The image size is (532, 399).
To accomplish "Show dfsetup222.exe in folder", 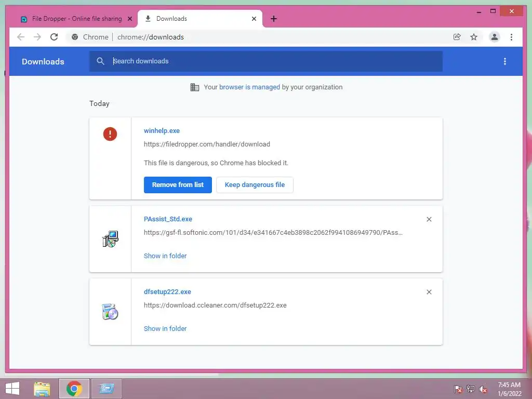I will pyautogui.click(x=165, y=328).
